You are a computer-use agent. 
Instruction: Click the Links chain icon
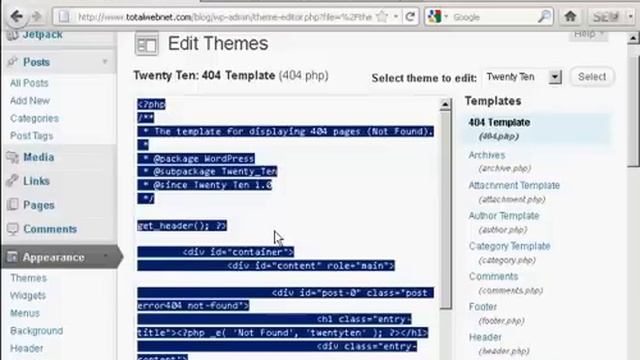point(13,180)
